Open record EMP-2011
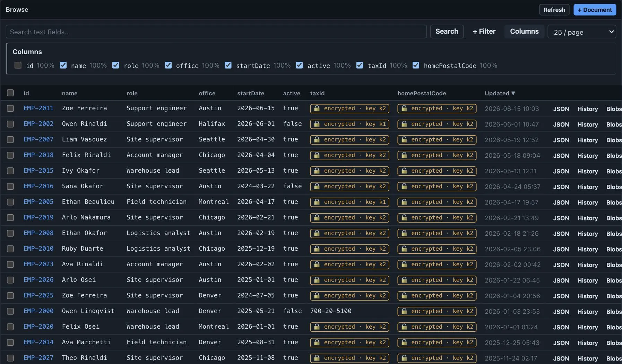 pyautogui.click(x=38, y=108)
